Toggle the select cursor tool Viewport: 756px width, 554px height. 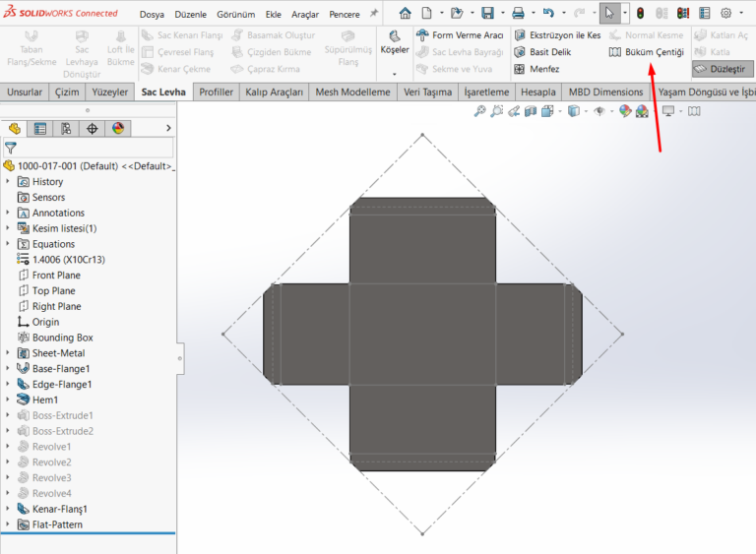click(610, 14)
